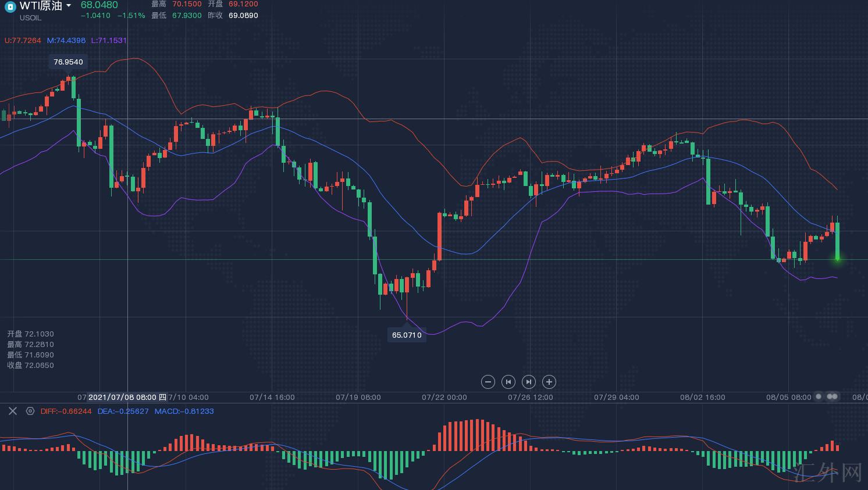The image size is (868, 490).
Task: Click the blue MACD:-0.81233 value label
Action: (184, 411)
